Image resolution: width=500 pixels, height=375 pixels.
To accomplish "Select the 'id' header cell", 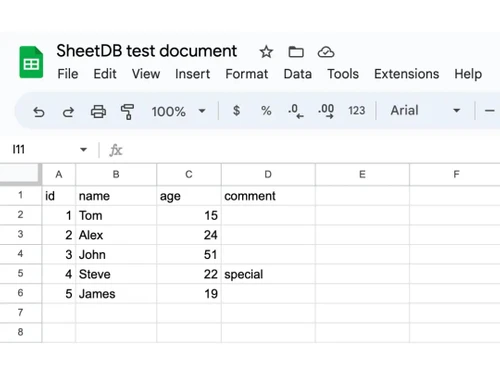I will 59,196.
